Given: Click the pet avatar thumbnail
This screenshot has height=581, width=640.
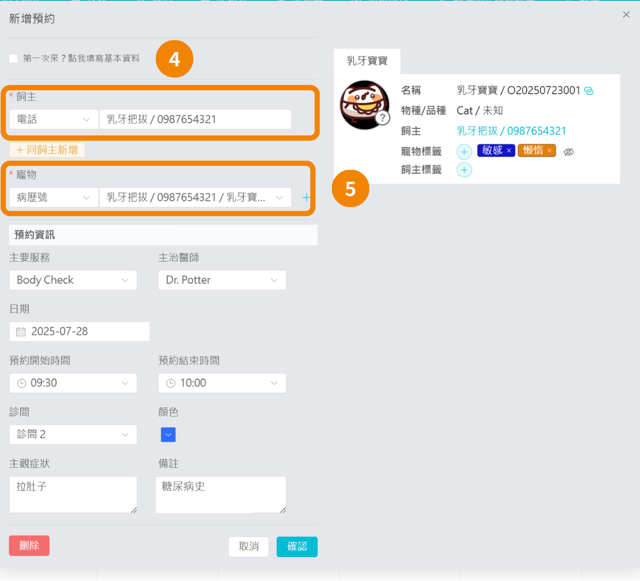Looking at the screenshot, I should click(x=364, y=105).
